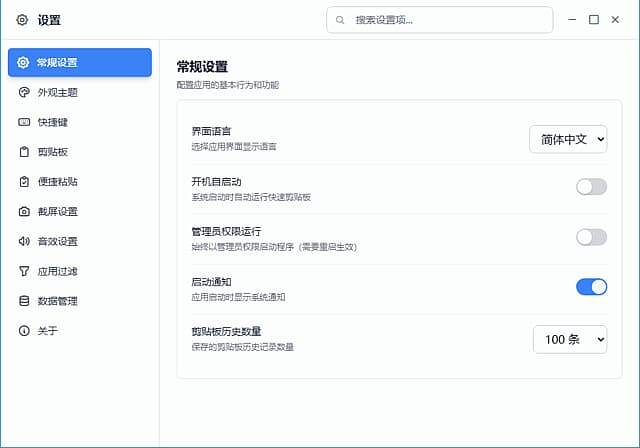The image size is (640, 448).
Task: Click the info icon for 关于
Action: coord(24,331)
